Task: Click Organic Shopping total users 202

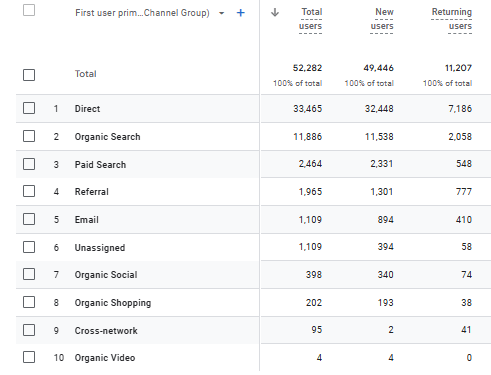Action: [x=314, y=303]
